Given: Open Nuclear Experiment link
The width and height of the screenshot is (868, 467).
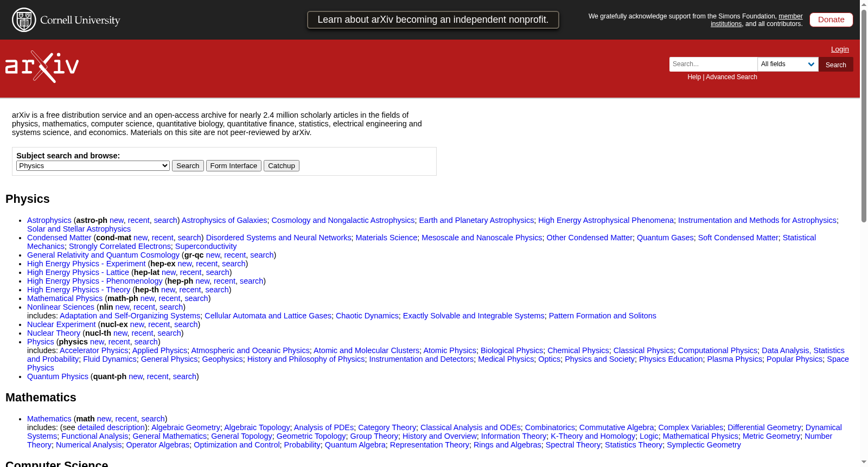Looking at the screenshot, I should pyautogui.click(x=61, y=324).
